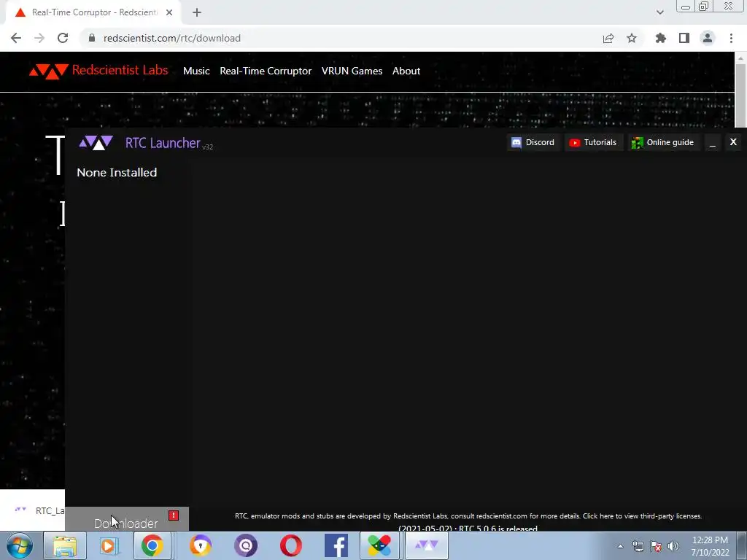Open the network tray icon

tap(638, 546)
